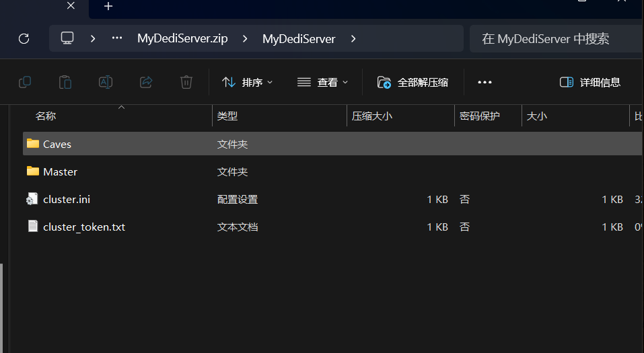The height and width of the screenshot is (353, 644).
Task: Open the toolbar three-dots more options
Action: point(485,82)
